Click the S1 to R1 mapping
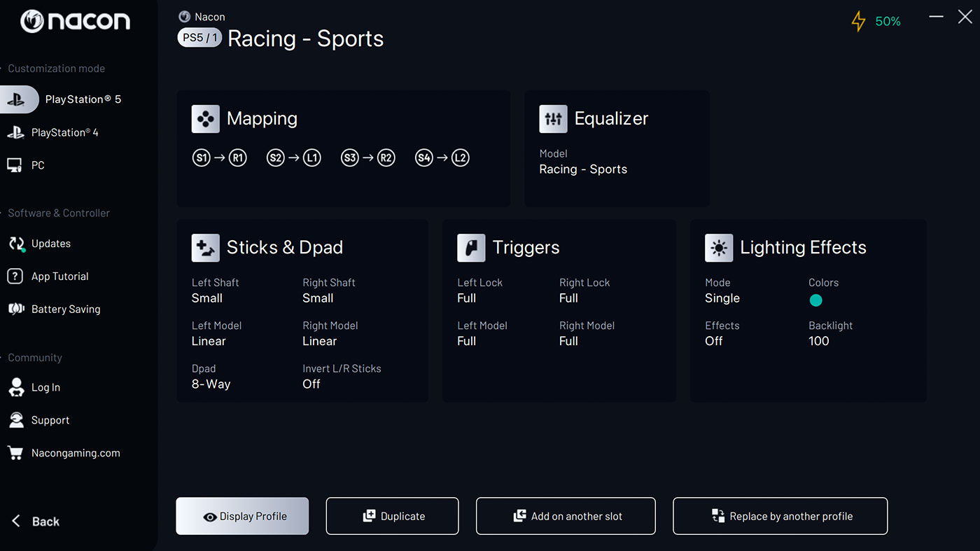Viewport: 980px width, 551px height. pyautogui.click(x=220, y=158)
